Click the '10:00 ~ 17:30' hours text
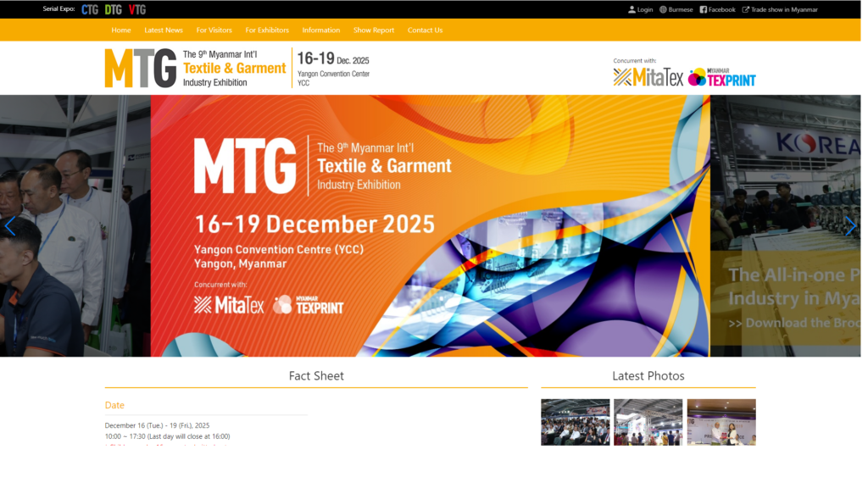Viewport: 868px width, 488px height. 125,436
